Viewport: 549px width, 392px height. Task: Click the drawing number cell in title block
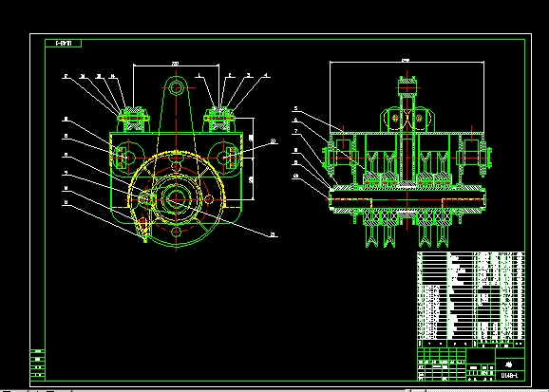click(x=510, y=376)
